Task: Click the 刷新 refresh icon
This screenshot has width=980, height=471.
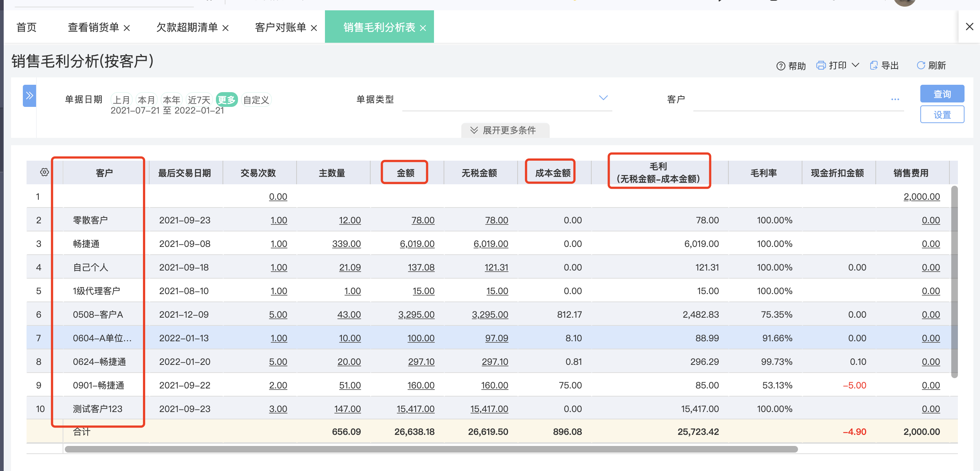Action: 921,66
